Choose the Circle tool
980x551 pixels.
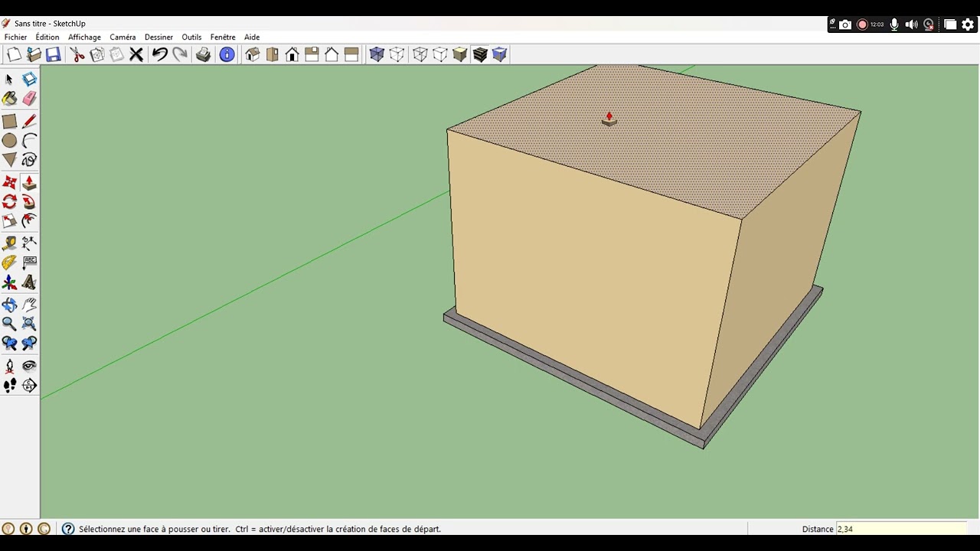[x=9, y=141]
